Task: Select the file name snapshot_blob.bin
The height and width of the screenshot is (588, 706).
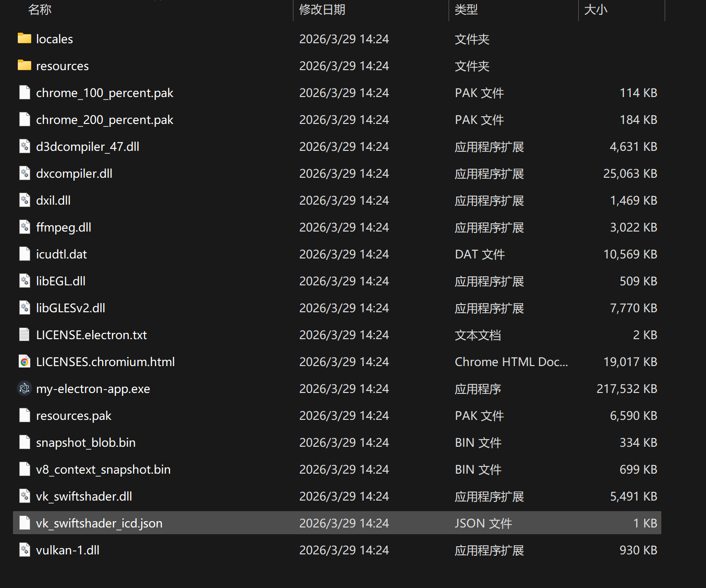Action: [86, 442]
